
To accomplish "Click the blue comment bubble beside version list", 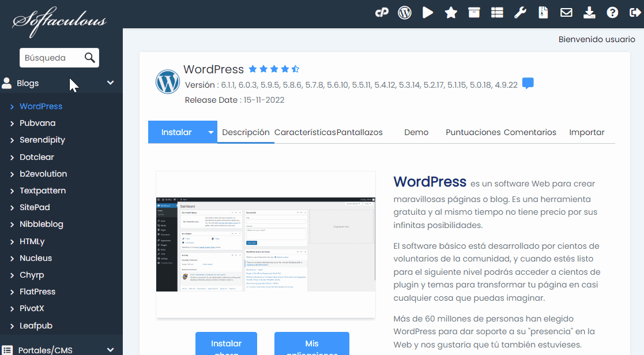I will pyautogui.click(x=528, y=83).
